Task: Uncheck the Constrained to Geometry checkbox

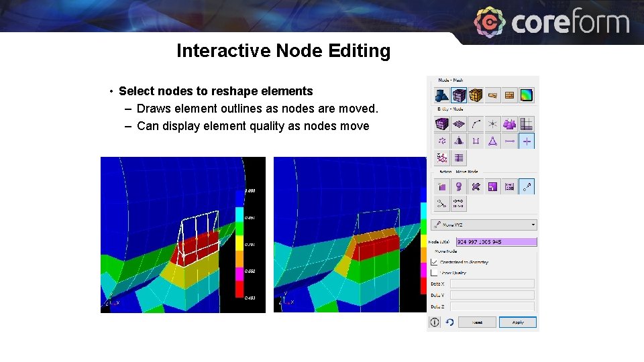Action: point(434,262)
